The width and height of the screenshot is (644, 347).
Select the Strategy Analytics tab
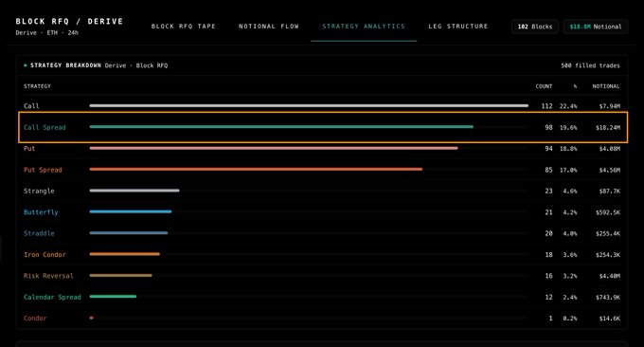pyautogui.click(x=364, y=27)
